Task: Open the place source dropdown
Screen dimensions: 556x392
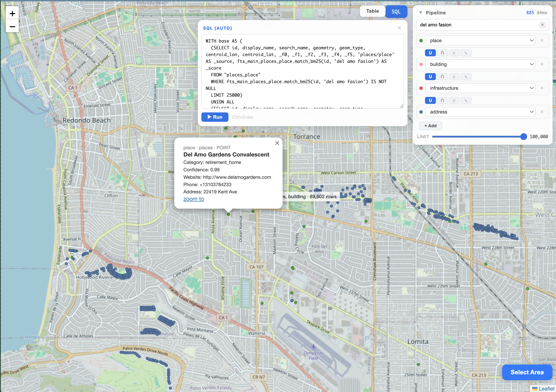Action: 480,40
